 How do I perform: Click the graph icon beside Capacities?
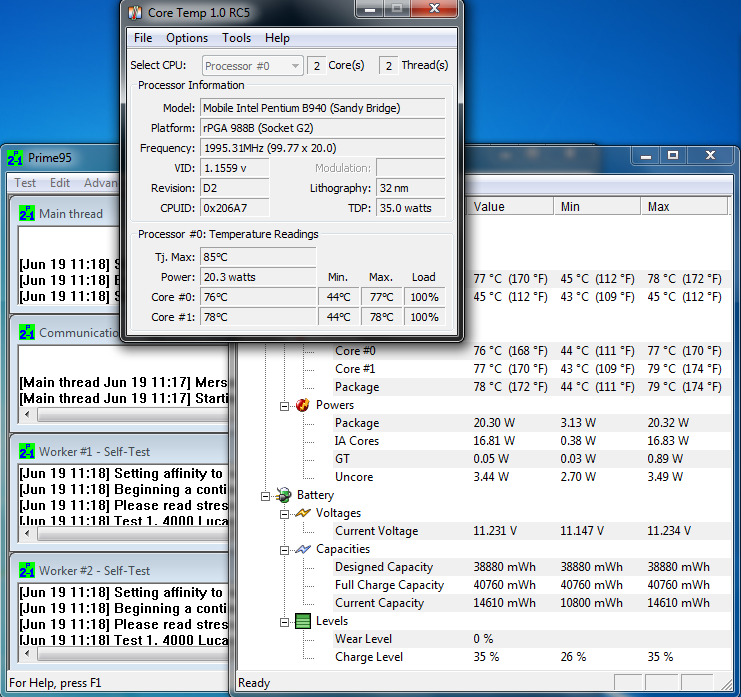303,549
